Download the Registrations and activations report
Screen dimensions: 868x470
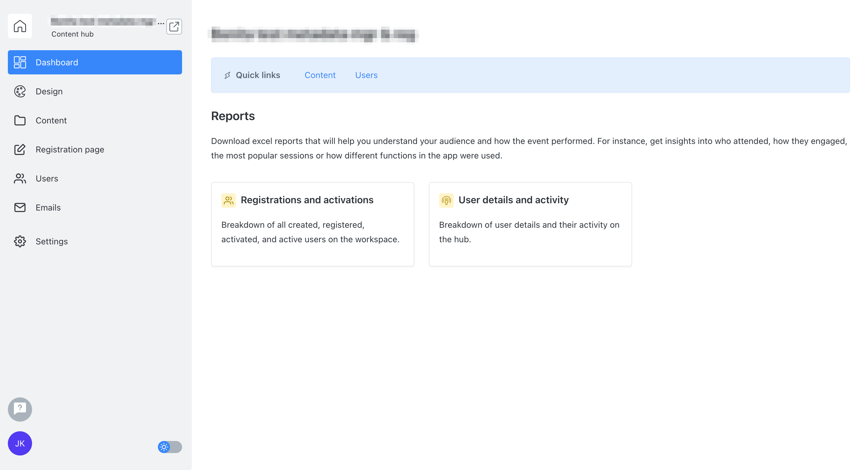pyautogui.click(x=312, y=224)
